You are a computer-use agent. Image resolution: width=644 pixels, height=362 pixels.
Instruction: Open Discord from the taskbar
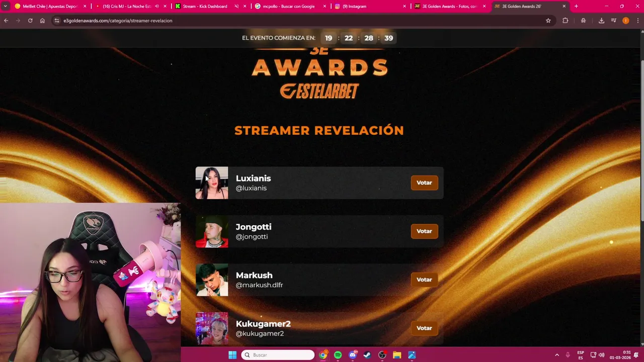click(x=353, y=355)
